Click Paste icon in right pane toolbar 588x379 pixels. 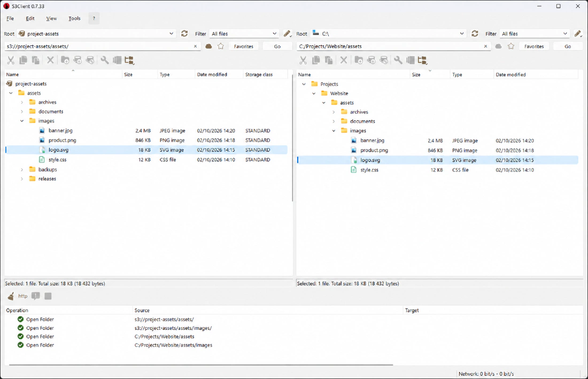pos(329,60)
